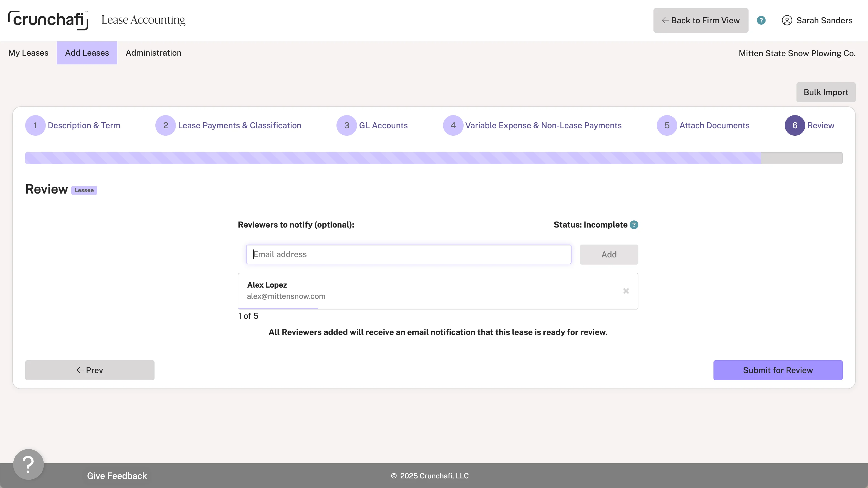Remove reviewer Alex Lopez with the X icon
This screenshot has height=488, width=868.
626,291
